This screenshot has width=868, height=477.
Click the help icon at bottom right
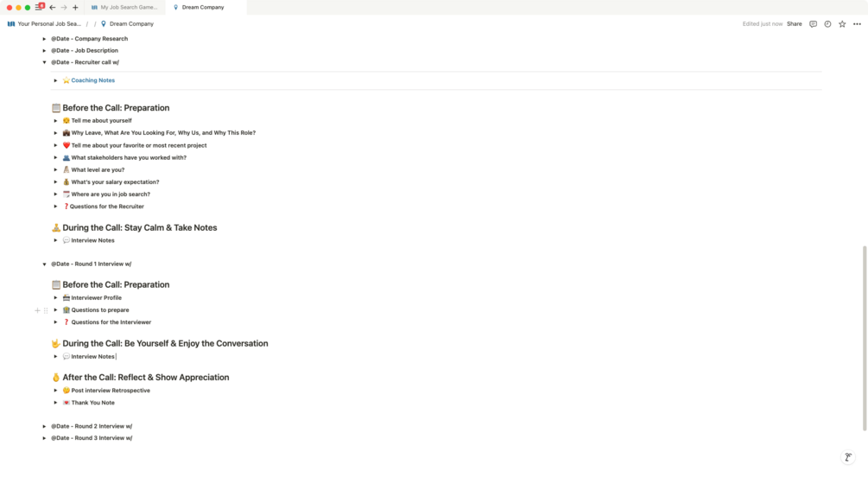click(x=847, y=457)
